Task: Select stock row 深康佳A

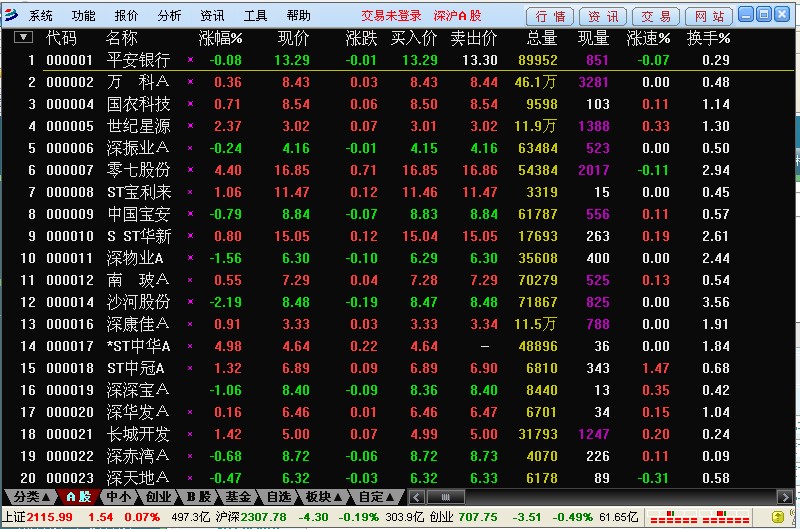Action: coord(398,324)
